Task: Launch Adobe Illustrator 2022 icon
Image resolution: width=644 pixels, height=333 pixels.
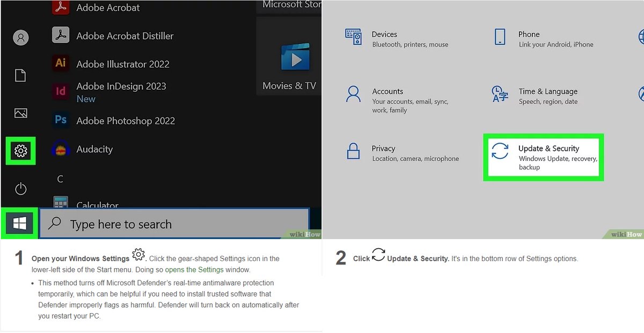Action: click(61, 63)
